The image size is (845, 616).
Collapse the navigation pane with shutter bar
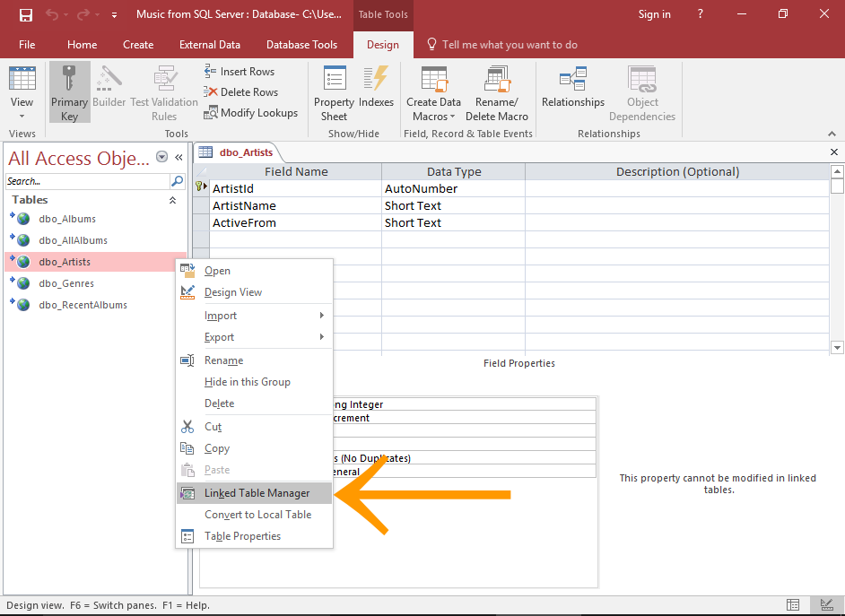coord(178,155)
